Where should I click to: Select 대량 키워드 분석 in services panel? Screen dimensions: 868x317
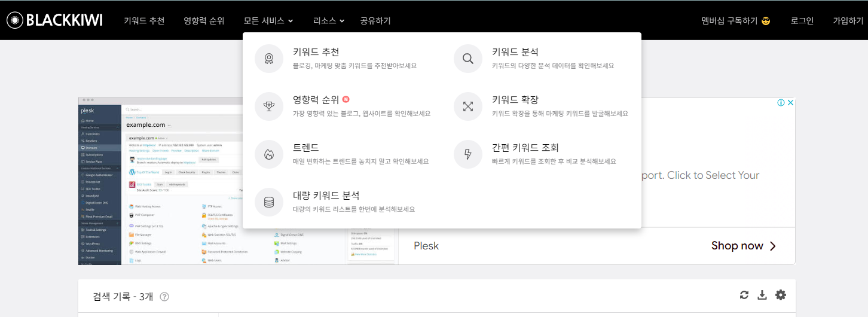326,196
